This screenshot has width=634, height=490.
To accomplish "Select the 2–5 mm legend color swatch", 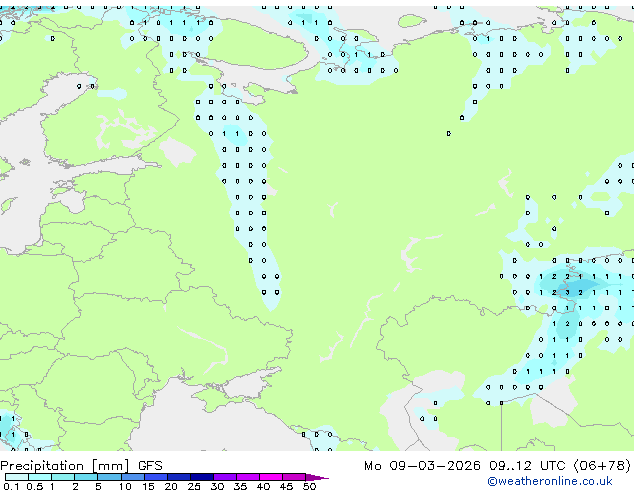I will point(86,477).
